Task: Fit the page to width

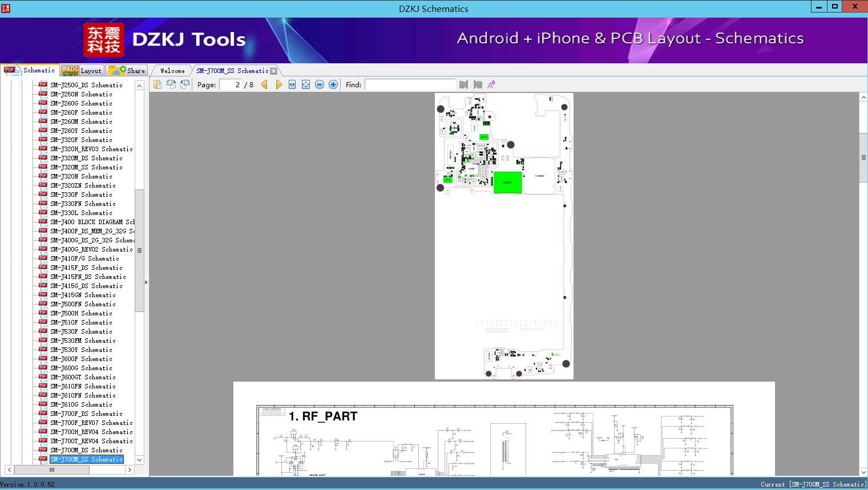Action: tap(292, 84)
